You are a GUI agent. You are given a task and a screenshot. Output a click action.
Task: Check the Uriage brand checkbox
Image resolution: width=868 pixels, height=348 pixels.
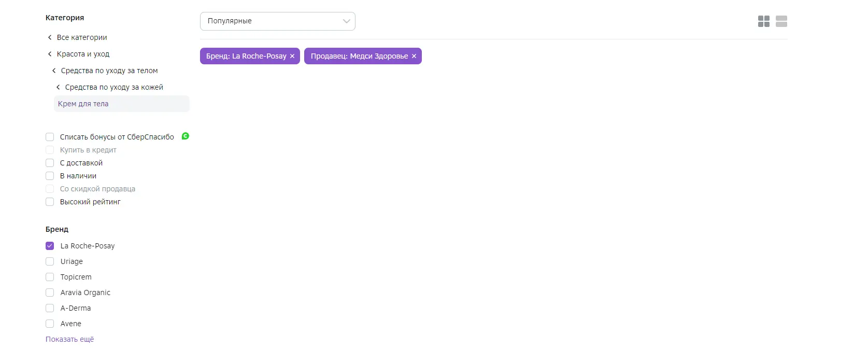pyautogui.click(x=50, y=261)
